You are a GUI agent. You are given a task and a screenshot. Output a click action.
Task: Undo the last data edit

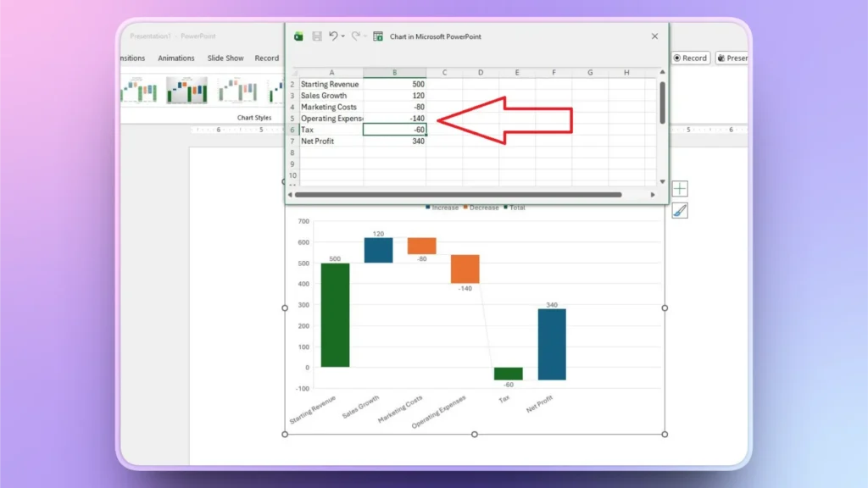pyautogui.click(x=333, y=36)
